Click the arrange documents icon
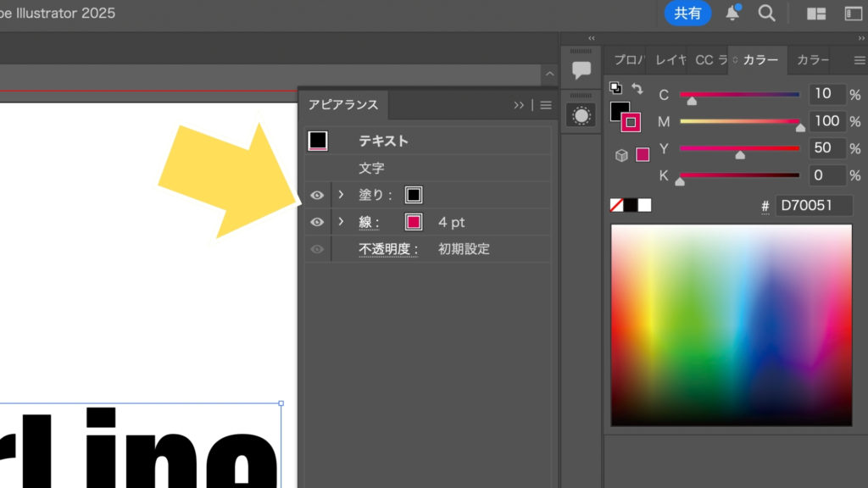The image size is (868, 488). pyautogui.click(x=816, y=14)
